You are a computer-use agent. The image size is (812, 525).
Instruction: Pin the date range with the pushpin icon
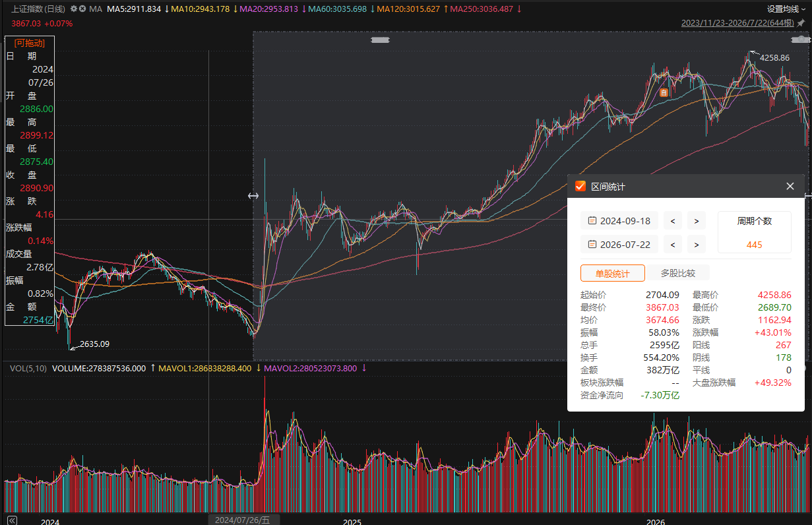tap(801, 23)
